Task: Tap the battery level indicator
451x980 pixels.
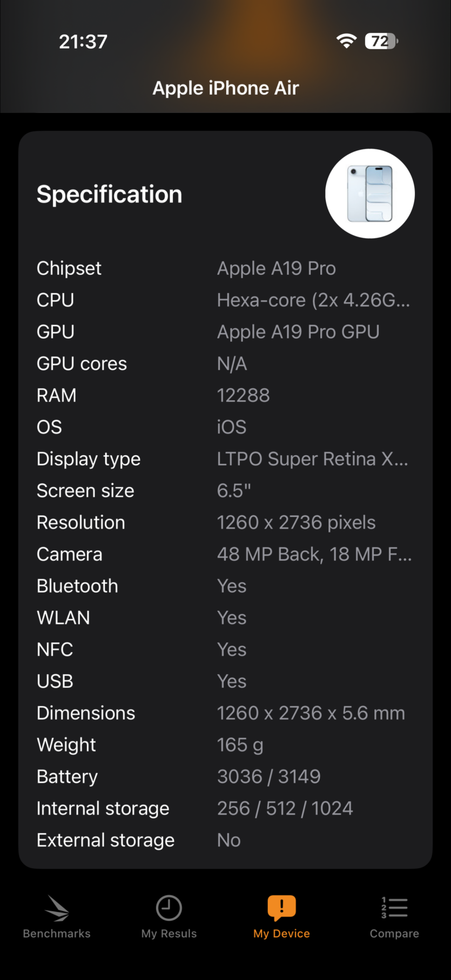Action: [x=381, y=41]
